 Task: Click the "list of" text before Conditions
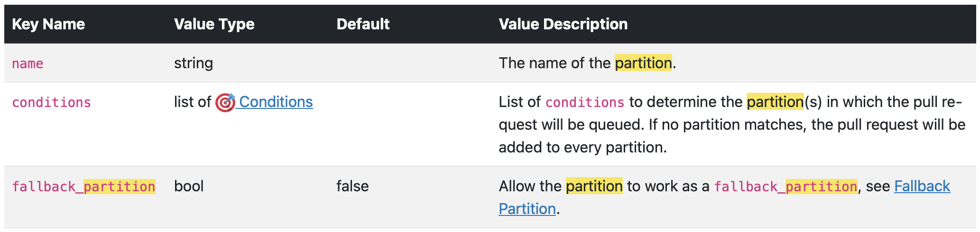point(193,102)
